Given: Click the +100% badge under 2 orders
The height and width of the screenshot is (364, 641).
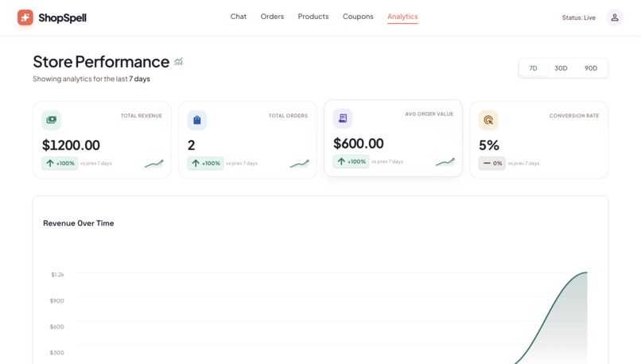Looking at the screenshot, I should pos(206,163).
